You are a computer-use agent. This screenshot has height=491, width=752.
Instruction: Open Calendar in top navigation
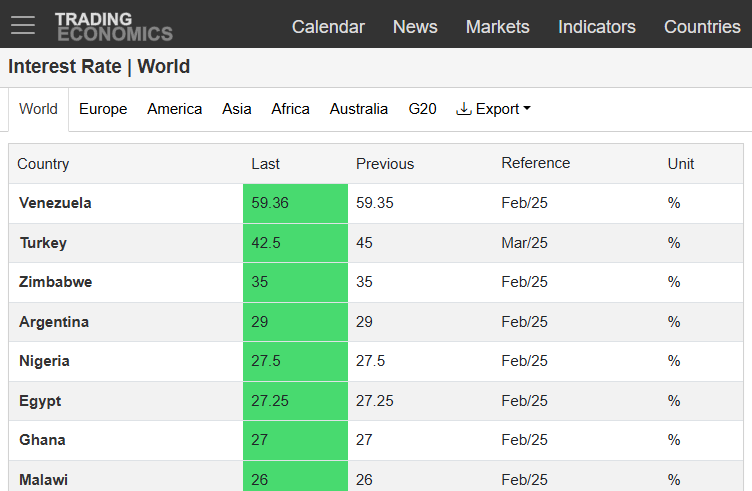[328, 27]
